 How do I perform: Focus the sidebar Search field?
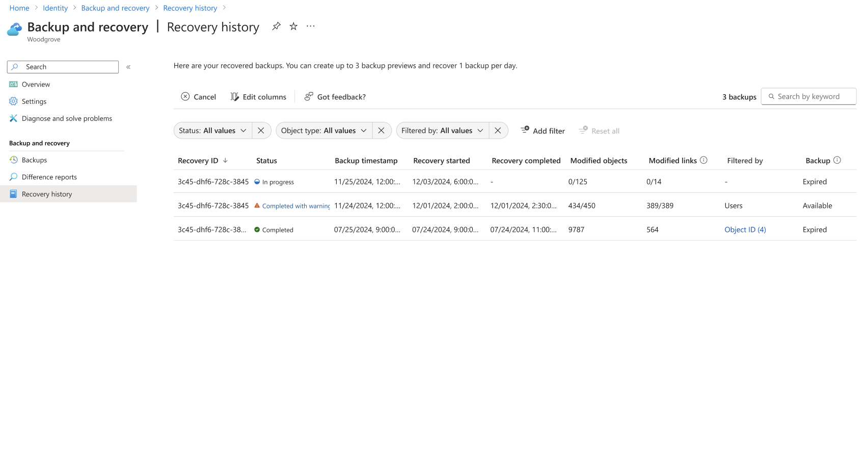point(63,67)
